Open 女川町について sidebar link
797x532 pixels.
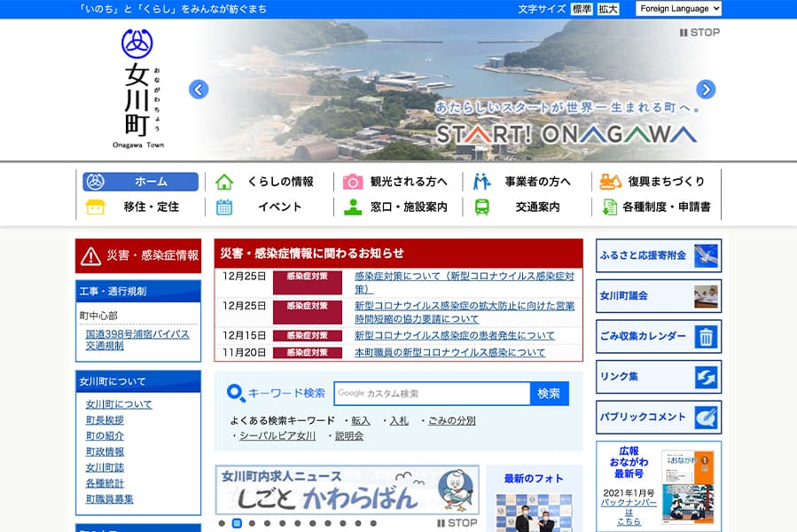coord(119,404)
